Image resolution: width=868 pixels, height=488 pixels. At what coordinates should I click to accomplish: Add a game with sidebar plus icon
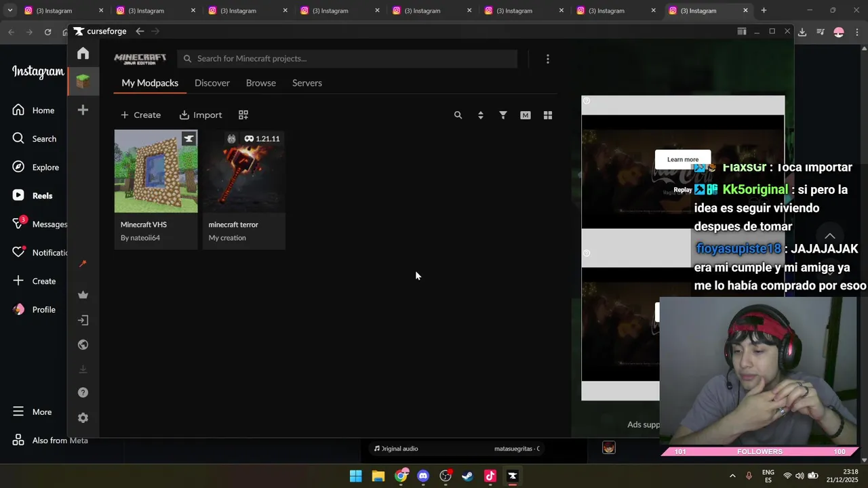coord(83,110)
